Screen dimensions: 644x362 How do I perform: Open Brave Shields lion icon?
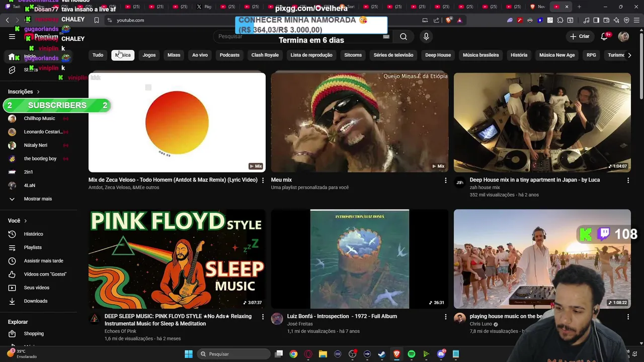449,20
